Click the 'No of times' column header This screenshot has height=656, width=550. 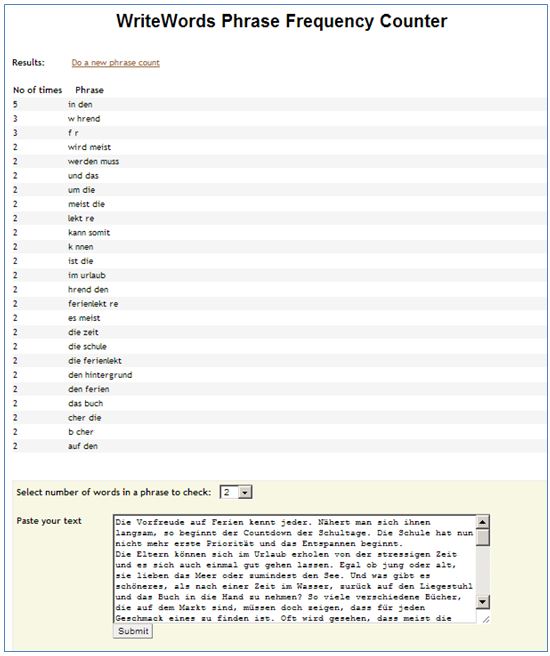pyautogui.click(x=37, y=90)
